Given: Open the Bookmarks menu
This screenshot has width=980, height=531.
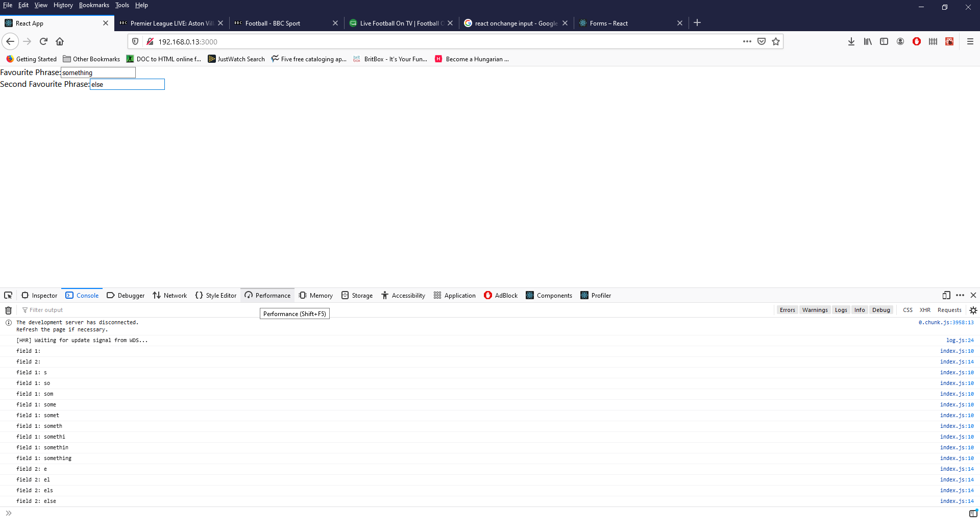Looking at the screenshot, I should (x=94, y=5).
